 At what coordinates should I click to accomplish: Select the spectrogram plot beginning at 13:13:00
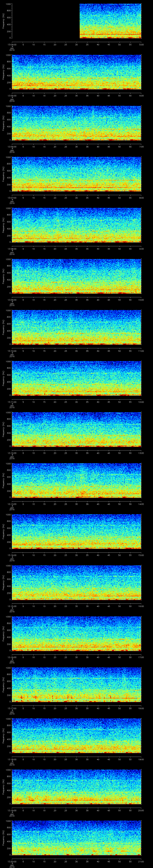[77, 481]
